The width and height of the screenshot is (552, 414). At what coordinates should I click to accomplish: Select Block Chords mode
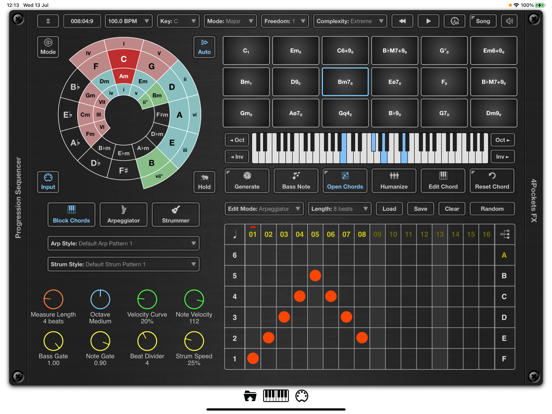pos(71,214)
